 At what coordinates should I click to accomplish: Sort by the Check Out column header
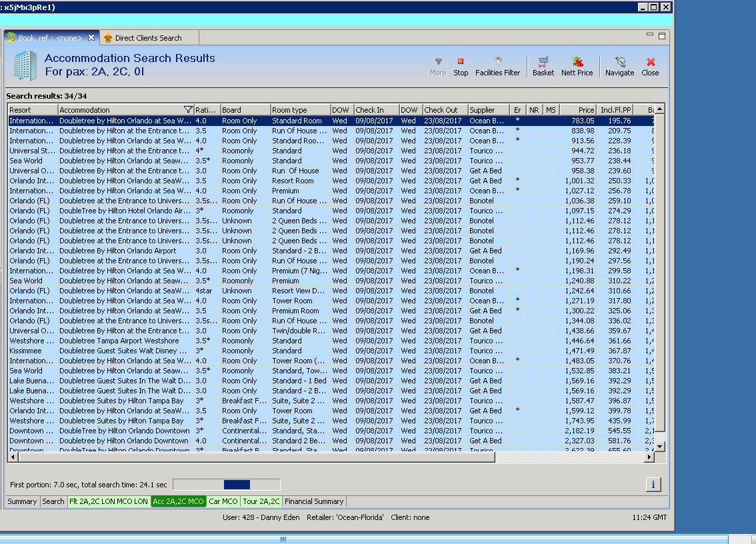pyautogui.click(x=445, y=110)
